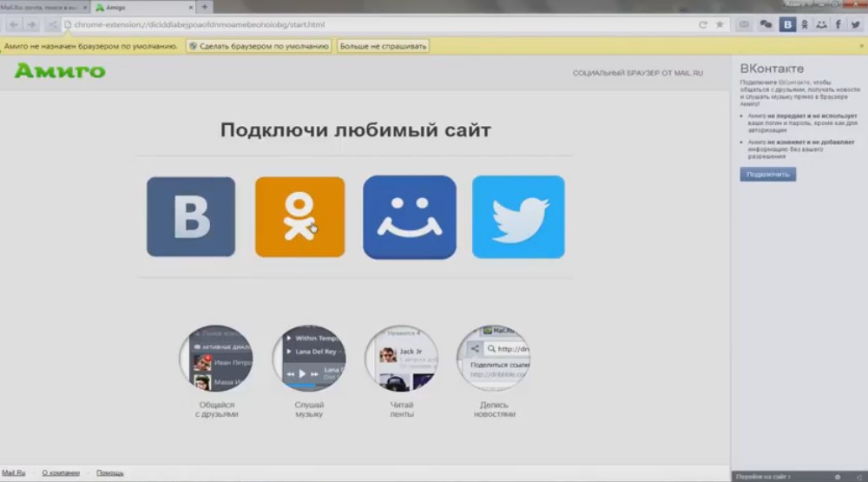Open Odnoklassniki toolbar icon

[x=805, y=24]
